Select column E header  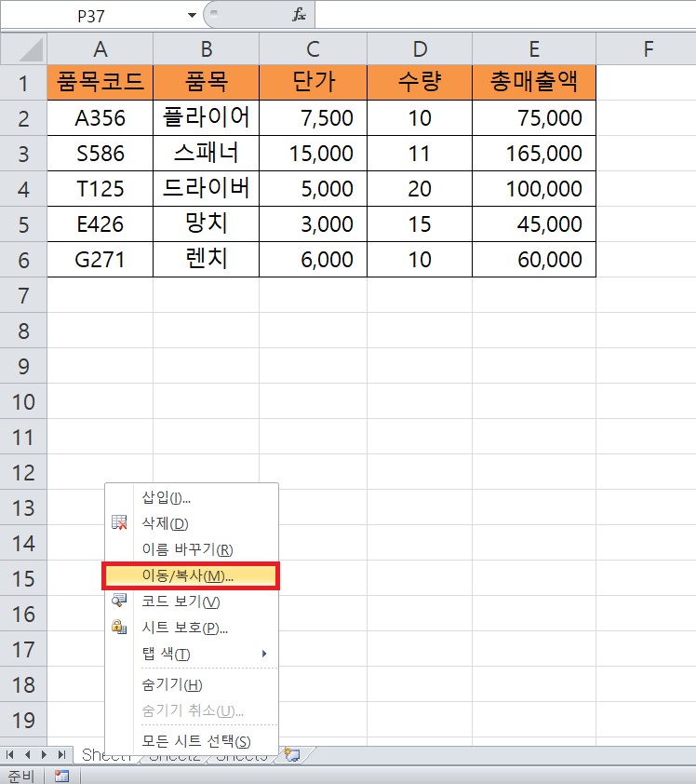click(x=534, y=49)
